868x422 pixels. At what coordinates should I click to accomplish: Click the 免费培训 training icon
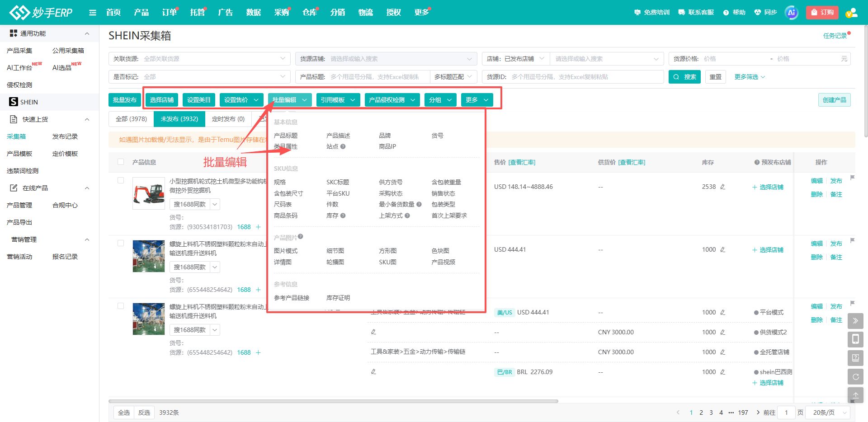[637, 12]
